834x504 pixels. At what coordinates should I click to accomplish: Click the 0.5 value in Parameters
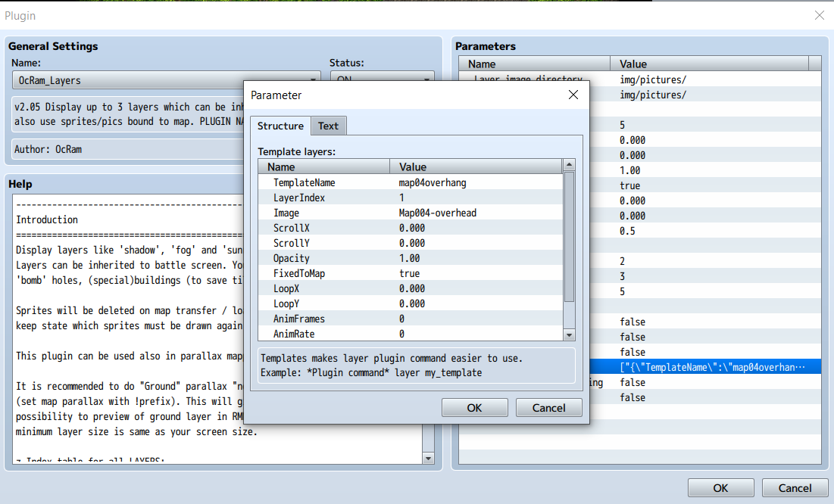[x=627, y=232]
